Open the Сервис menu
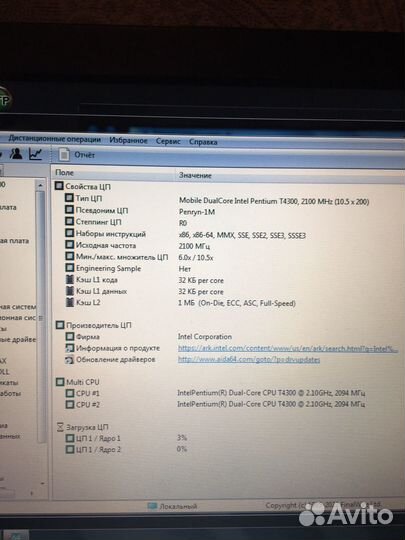405x540 pixels. [x=168, y=141]
